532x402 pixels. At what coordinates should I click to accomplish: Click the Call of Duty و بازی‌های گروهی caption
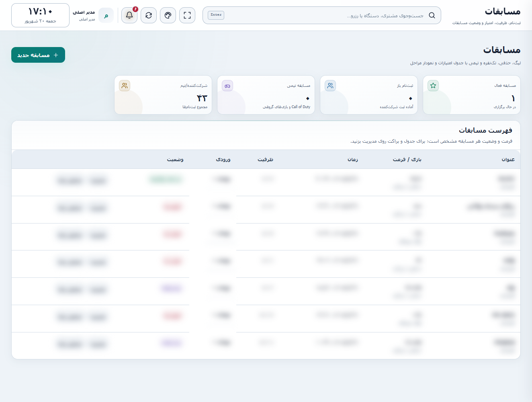[x=286, y=107]
